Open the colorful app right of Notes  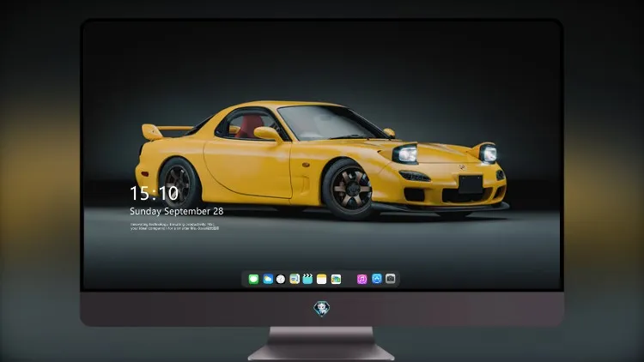(336, 279)
